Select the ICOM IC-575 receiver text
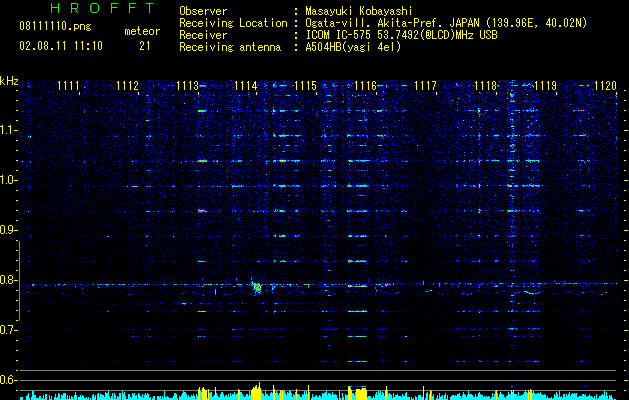 [401, 35]
